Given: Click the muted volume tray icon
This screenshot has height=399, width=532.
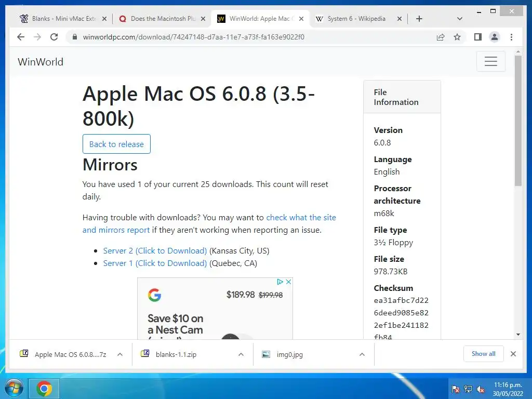Looking at the screenshot, I should pos(481,389).
